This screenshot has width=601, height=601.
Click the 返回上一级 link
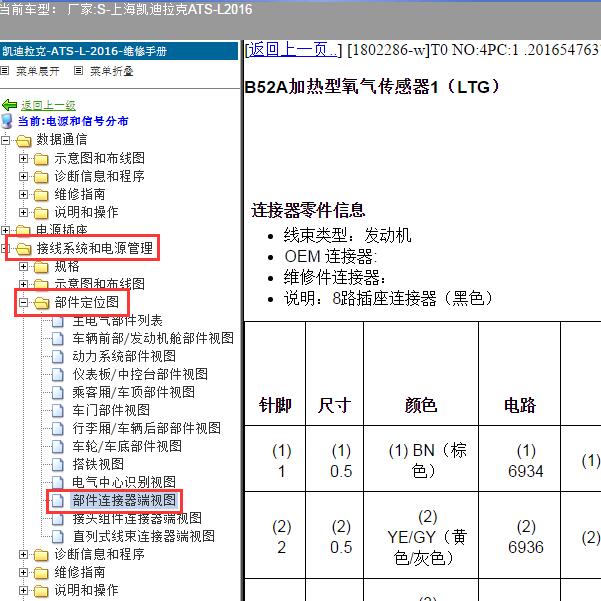pos(48,105)
